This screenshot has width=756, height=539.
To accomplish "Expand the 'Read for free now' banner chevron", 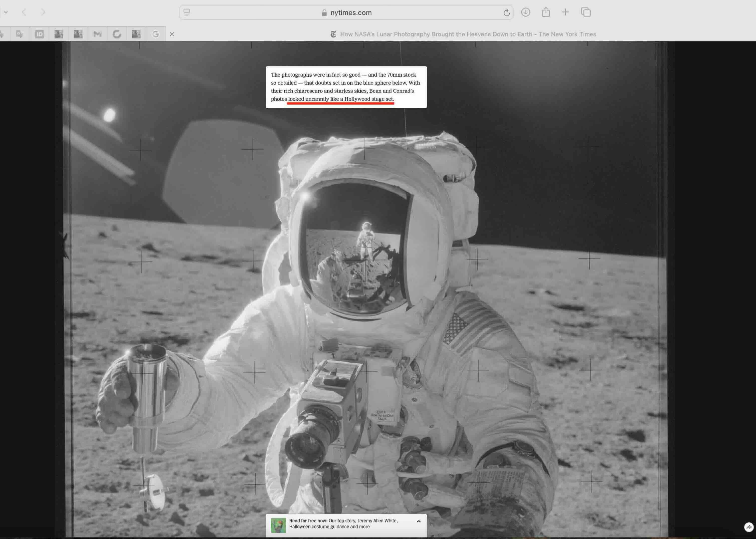I will click(x=419, y=522).
